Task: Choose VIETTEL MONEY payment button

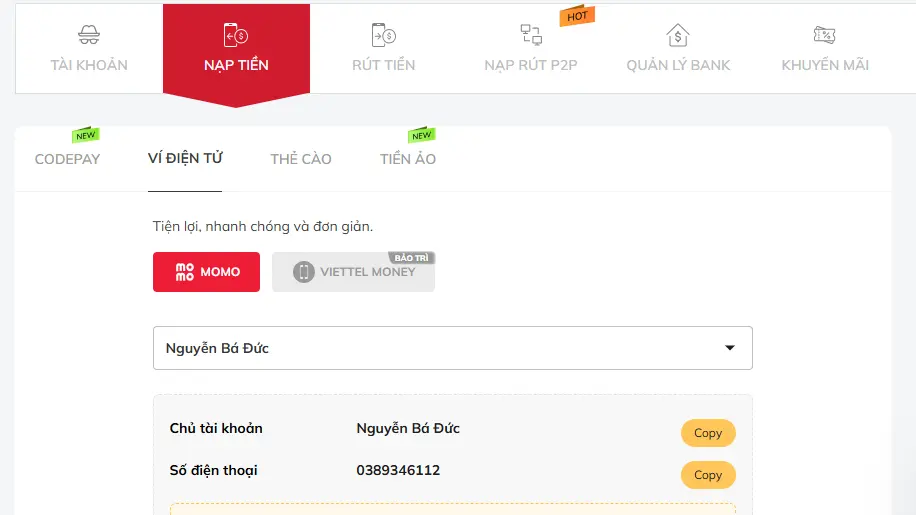Action: point(353,272)
